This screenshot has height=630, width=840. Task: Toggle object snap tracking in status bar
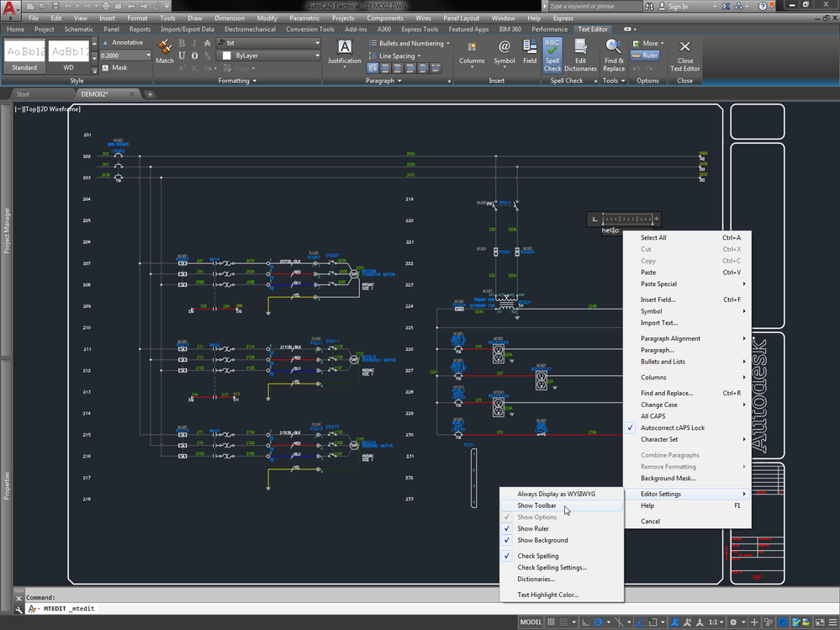[x=639, y=622]
